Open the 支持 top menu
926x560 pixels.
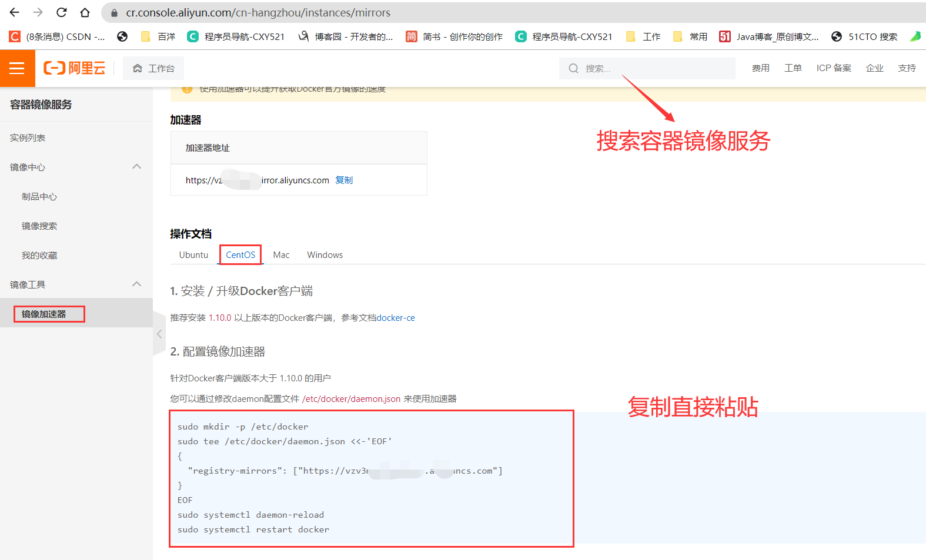(x=907, y=68)
